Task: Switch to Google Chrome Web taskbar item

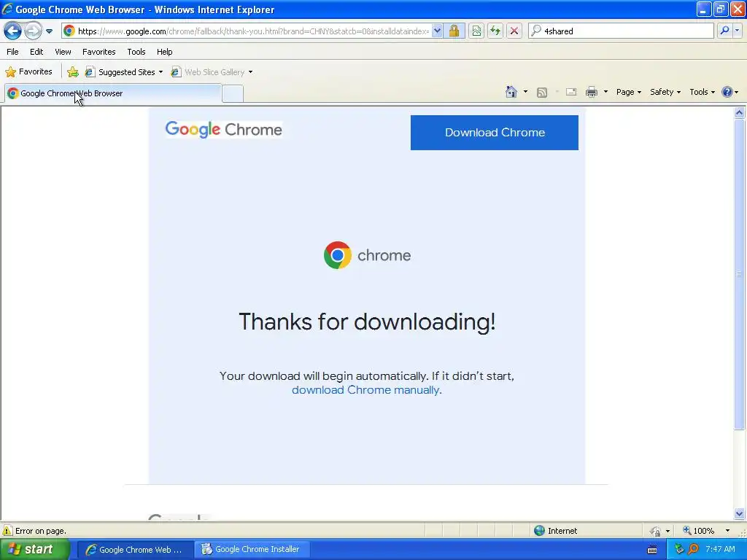Action: pyautogui.click(x=135, y=550)
